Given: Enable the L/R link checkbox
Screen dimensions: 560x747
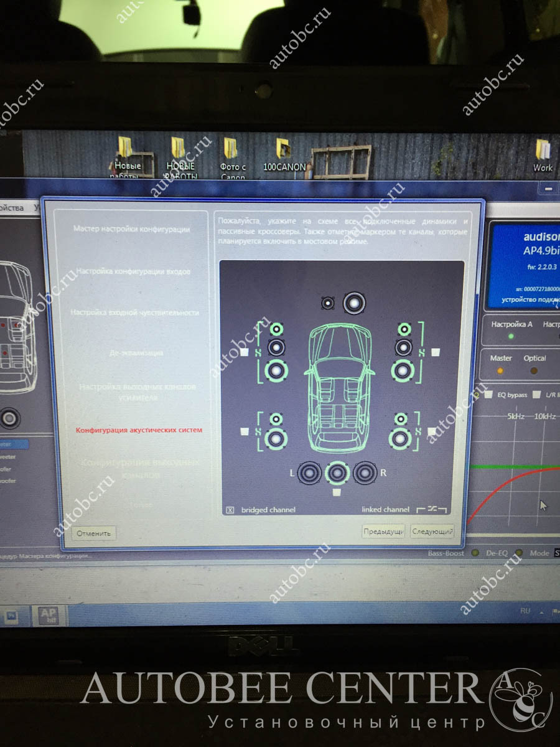Looking at the screenshot, I should [x=536, y=395].
